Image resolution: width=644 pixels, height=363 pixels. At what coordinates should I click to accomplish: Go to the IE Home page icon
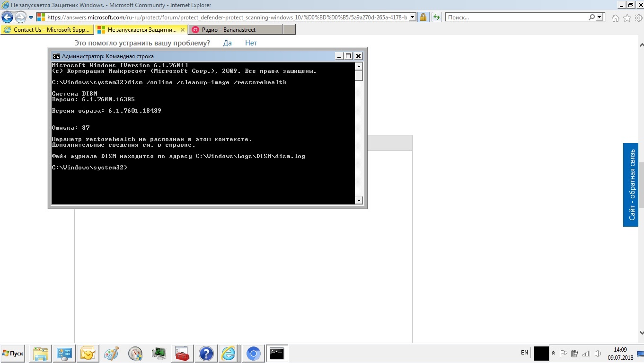[x=616, y=18]
